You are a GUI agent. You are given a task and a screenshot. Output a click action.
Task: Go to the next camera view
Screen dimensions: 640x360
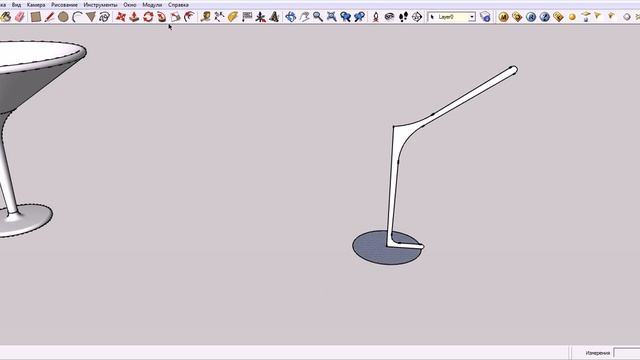coord(359,17)
